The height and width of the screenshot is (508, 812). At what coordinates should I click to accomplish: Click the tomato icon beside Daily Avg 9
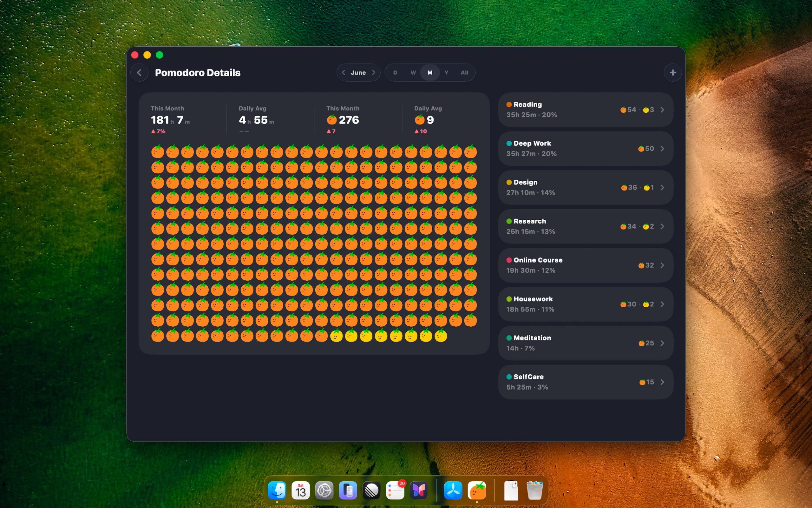[419, 120]
